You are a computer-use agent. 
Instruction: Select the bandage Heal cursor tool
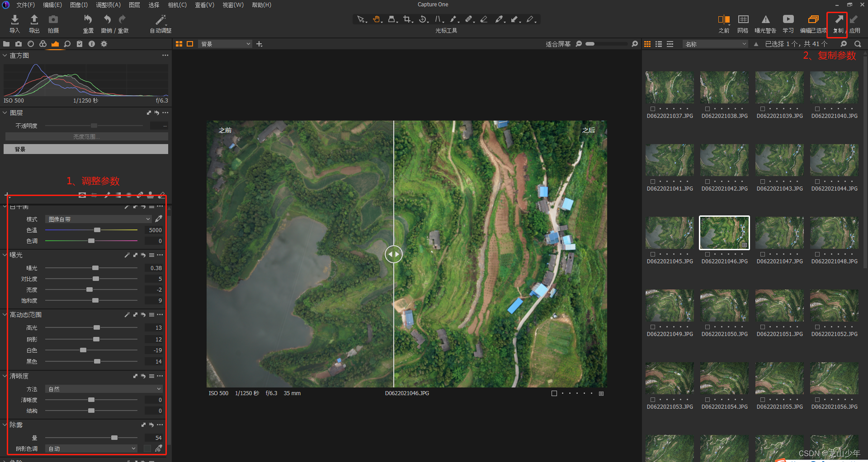point(469,19)
